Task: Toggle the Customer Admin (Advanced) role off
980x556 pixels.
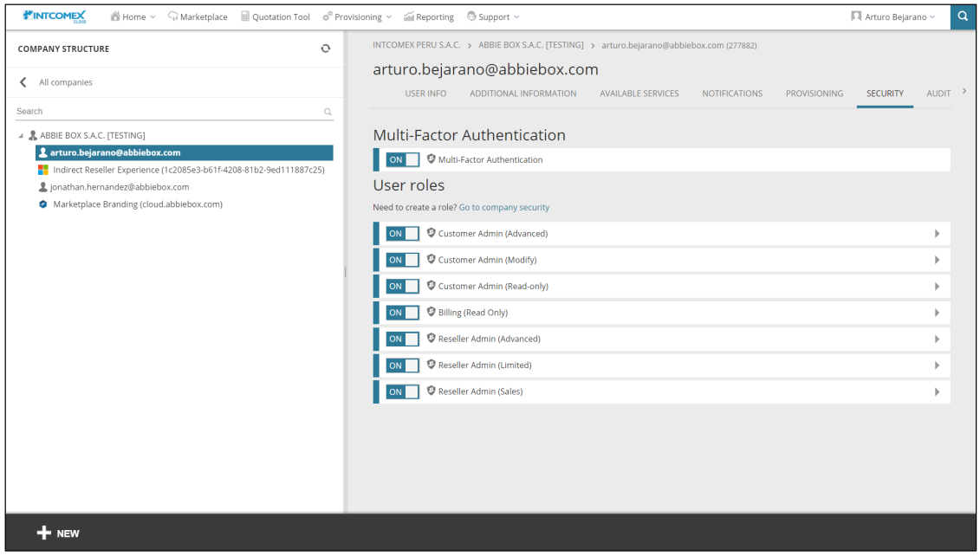Action: (x=403, y=234)
